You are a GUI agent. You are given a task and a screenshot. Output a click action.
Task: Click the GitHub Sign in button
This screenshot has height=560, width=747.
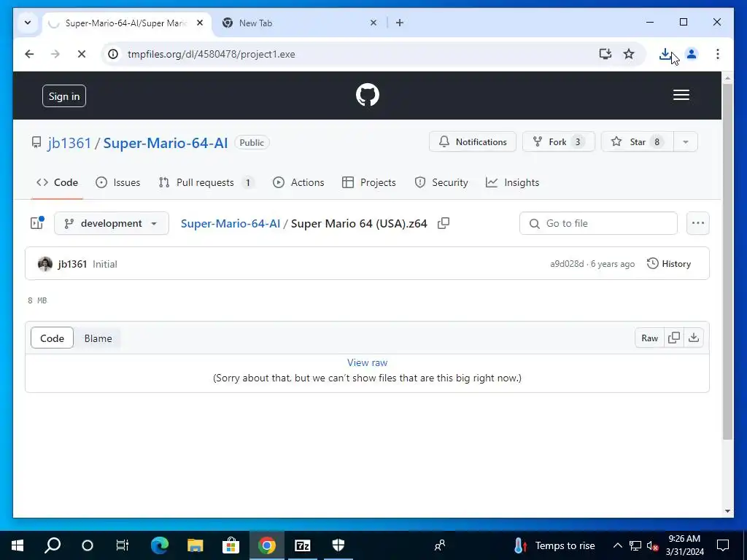[64, 96]
